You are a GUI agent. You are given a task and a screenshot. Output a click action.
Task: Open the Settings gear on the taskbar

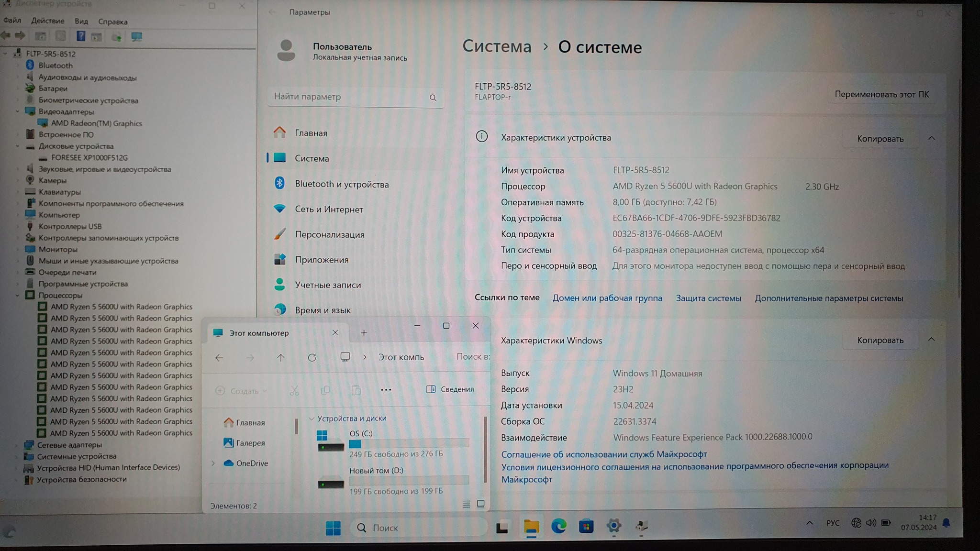coord(613,527)
